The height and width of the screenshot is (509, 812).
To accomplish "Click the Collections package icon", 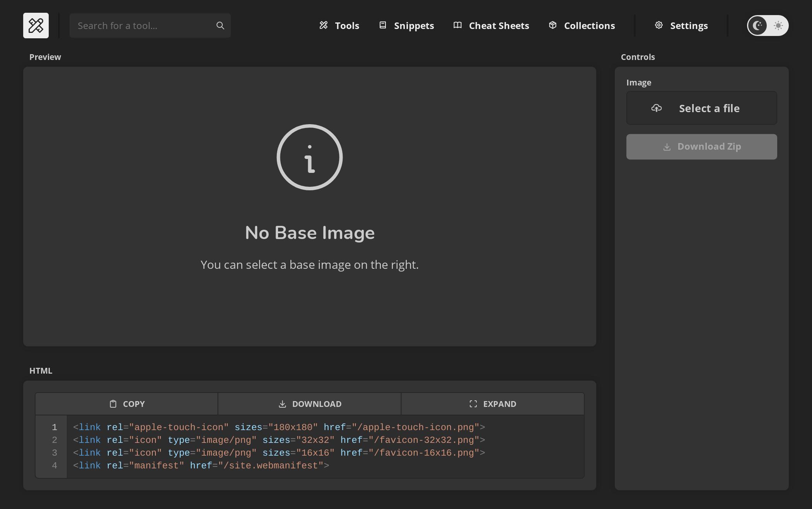I will click(552, 25).
